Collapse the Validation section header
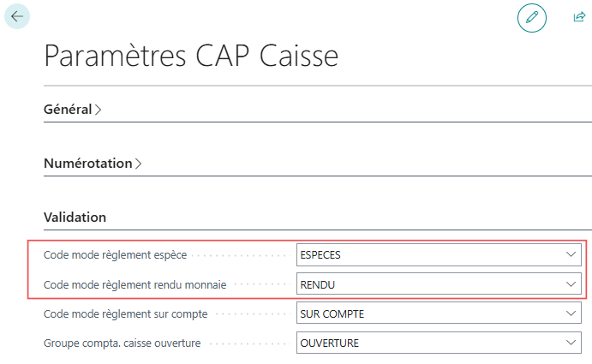Image resolution: width=592 pixels, height=364 pixels. coord(75,218)
